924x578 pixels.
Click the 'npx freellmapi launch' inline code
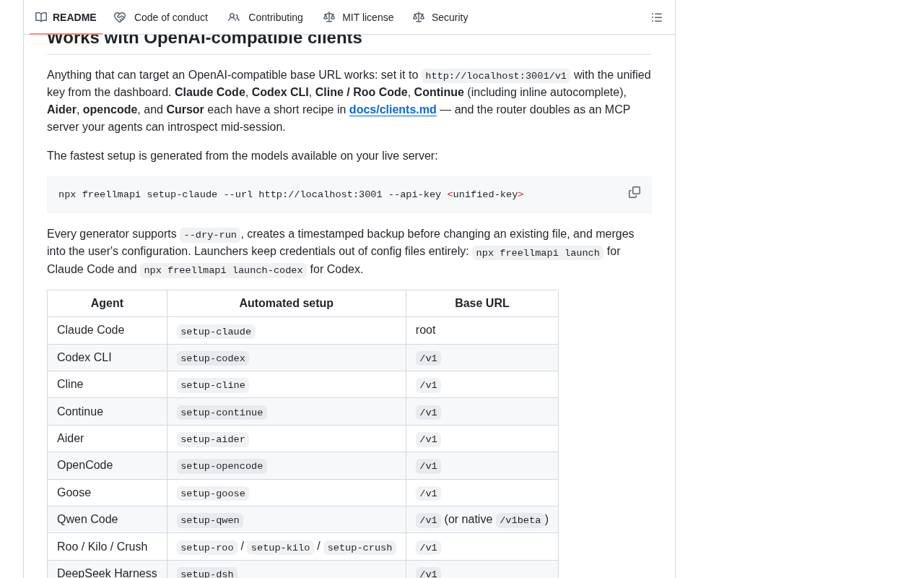tap(538, 253)
